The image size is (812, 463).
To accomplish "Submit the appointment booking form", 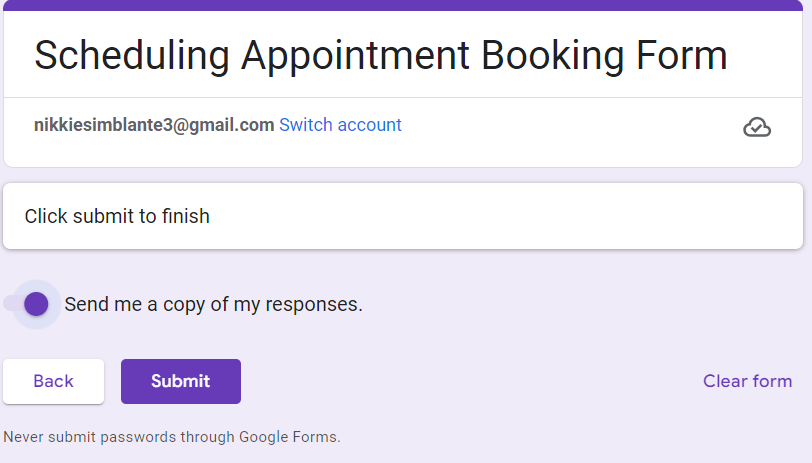I will [x=180, y=381].
